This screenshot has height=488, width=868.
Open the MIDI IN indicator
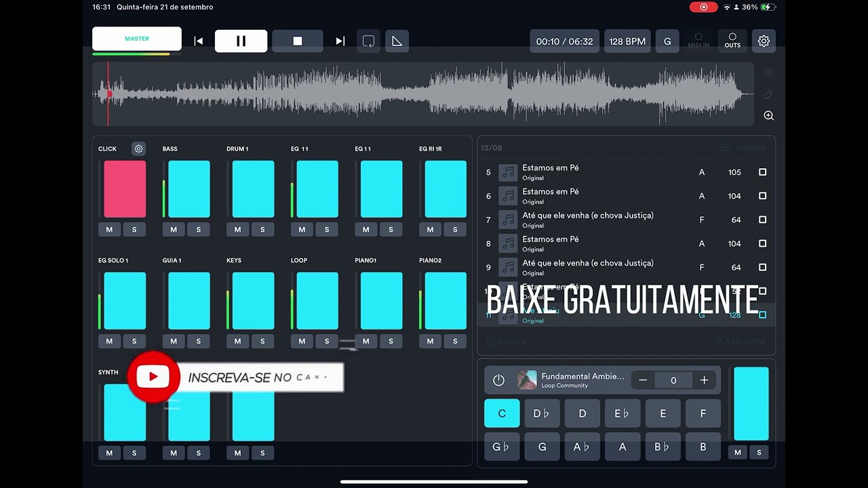[698, 41]
